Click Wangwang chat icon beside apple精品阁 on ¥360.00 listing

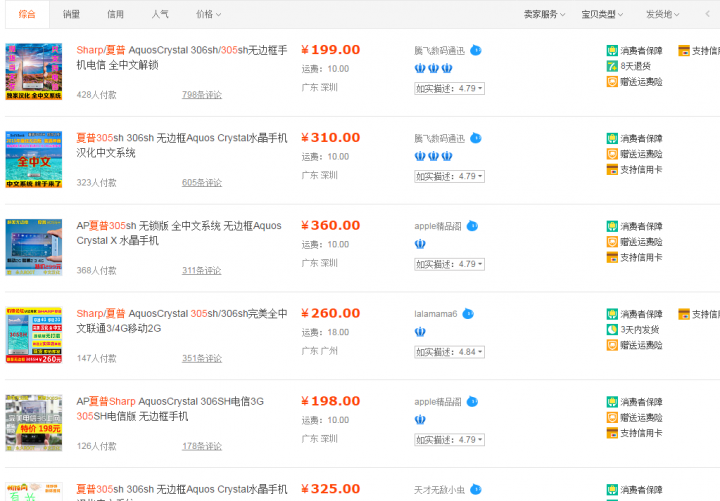472,225
